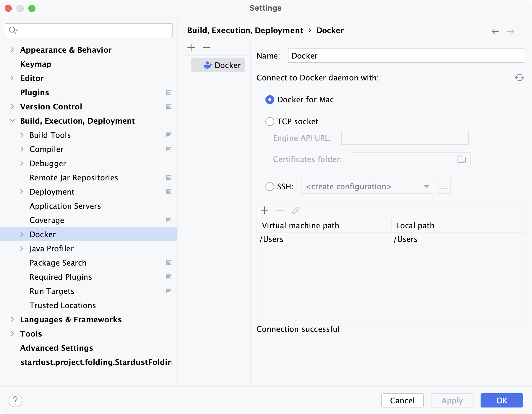Click the project-level icon next to Deployment

169,192
